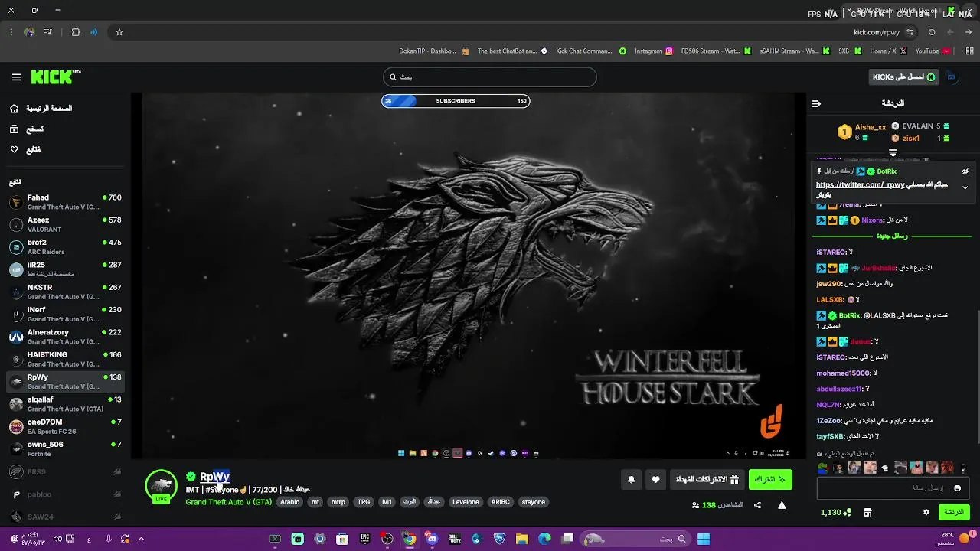Open the Kick Chat Commands bookmark
980x551 pixels.
pos(590,51)
